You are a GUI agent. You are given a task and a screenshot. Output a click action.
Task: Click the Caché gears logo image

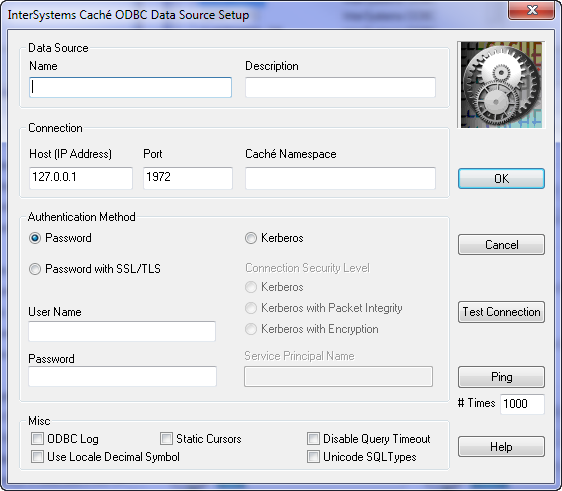coord(501,85)
